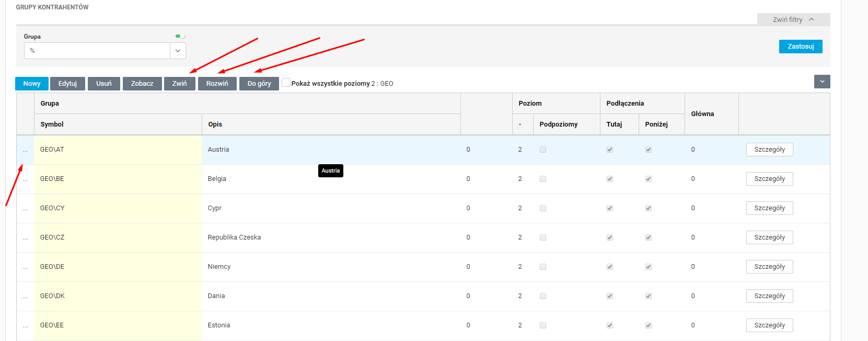
Task: Click the Opis column header
Action: [331, 124]
